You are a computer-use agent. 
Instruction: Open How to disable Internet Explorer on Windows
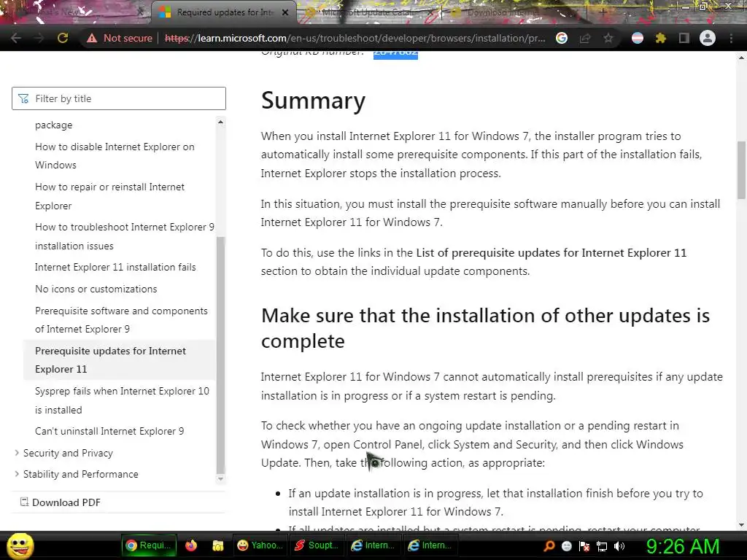pos(115,156)
